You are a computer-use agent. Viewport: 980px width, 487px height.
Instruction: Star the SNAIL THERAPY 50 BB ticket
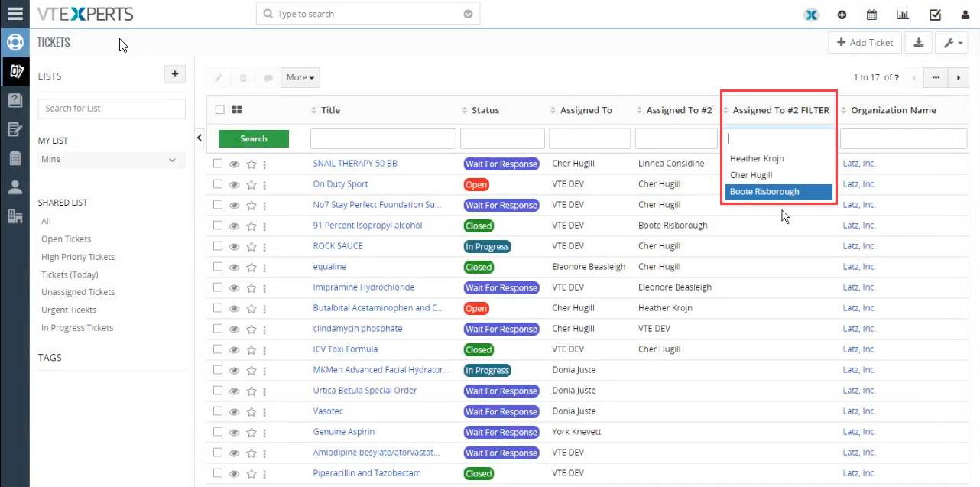(x=251, y=164)
